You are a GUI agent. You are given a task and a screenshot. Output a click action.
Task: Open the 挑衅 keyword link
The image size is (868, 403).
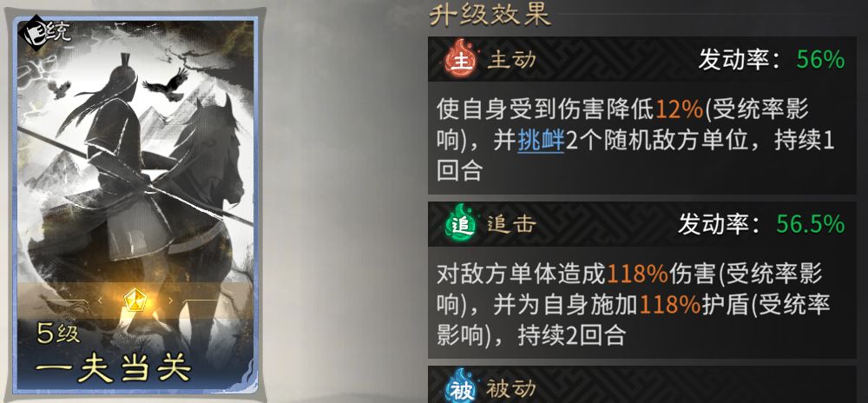click(541, 142)
